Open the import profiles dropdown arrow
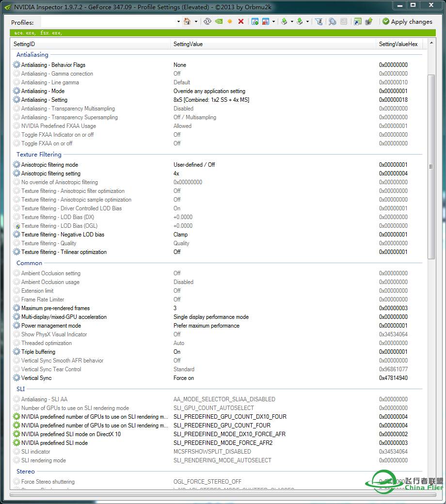The image size is (446, 504). click(x=307, y=22)
